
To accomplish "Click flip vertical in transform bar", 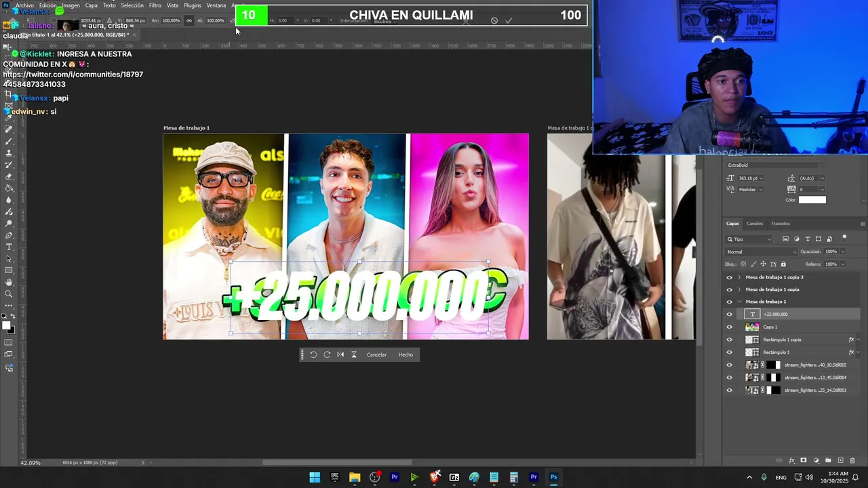I will [354, 354].
